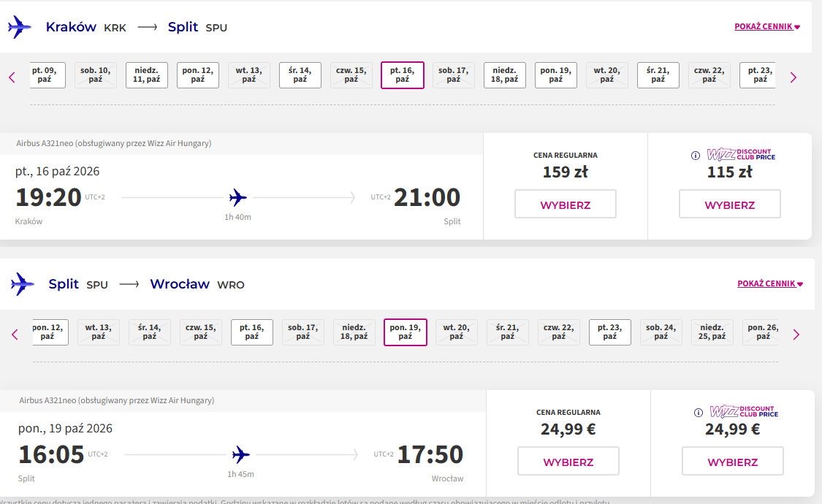Open info icon next to return Discount Club price

point(699,412)
